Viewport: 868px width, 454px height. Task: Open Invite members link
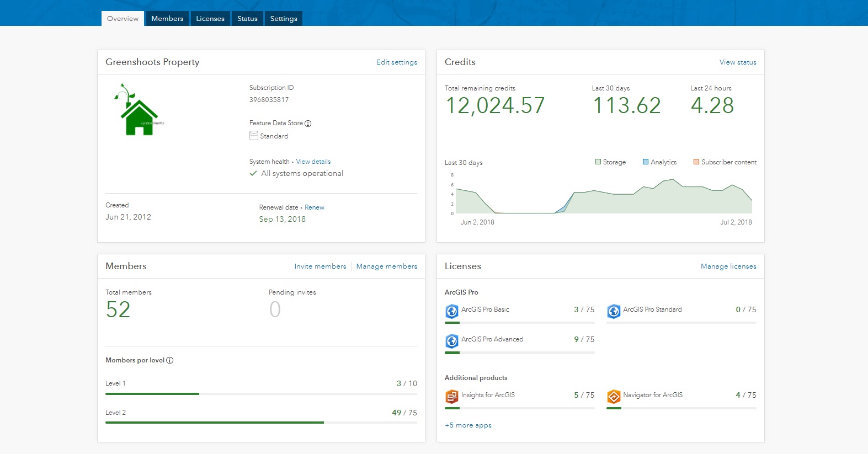[x=320, y=266]
